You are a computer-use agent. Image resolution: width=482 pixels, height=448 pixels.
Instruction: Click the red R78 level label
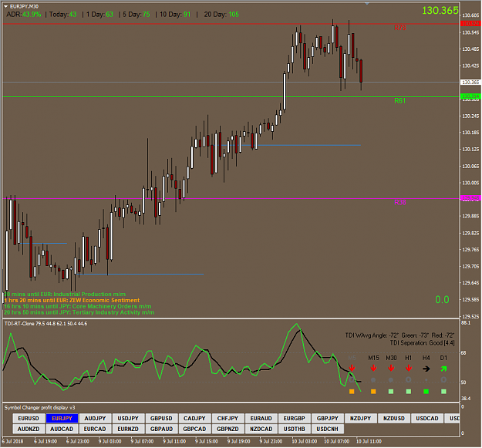(x=400, y=28)
